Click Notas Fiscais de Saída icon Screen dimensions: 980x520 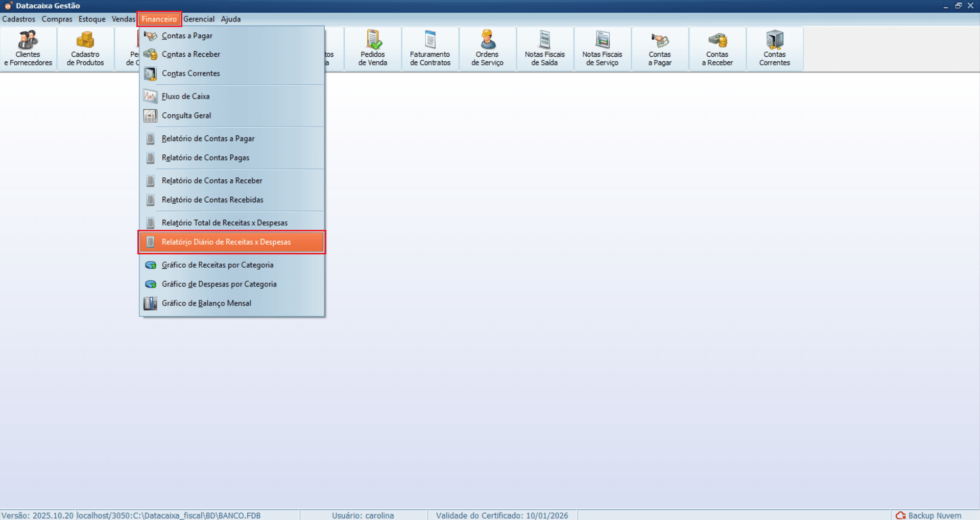545,49
